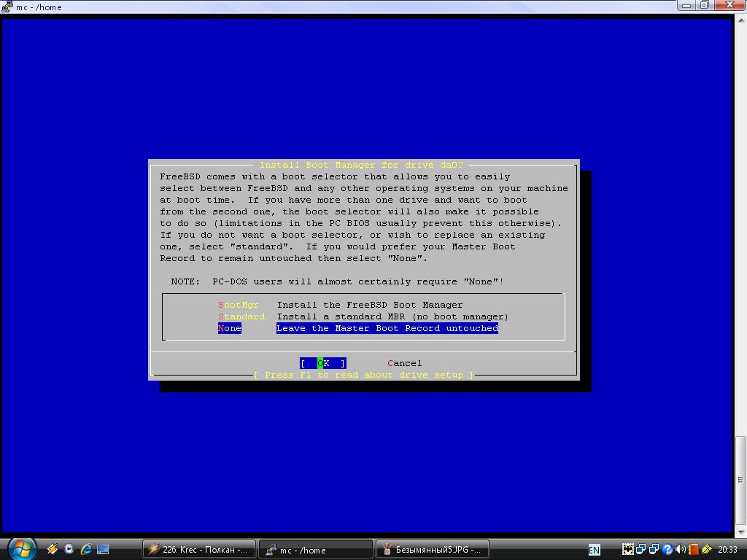
Task: Launch Internet Explorer from quick launch
Action: click(x=86, y=549)
